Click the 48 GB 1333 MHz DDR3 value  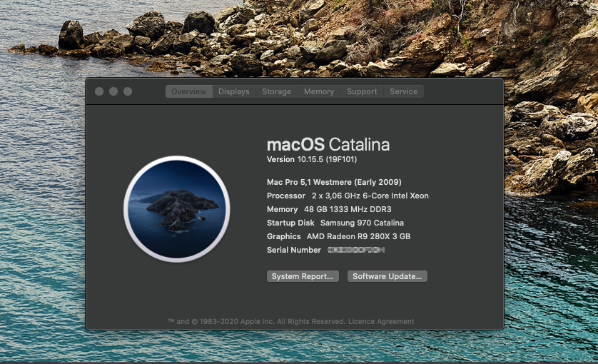pos(348,209)
